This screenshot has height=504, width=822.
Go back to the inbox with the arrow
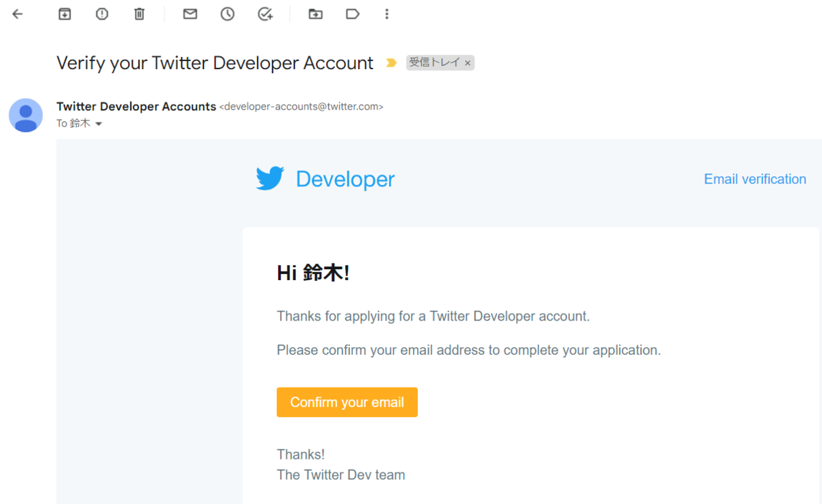pyautogui.click(x=18, y=14)
